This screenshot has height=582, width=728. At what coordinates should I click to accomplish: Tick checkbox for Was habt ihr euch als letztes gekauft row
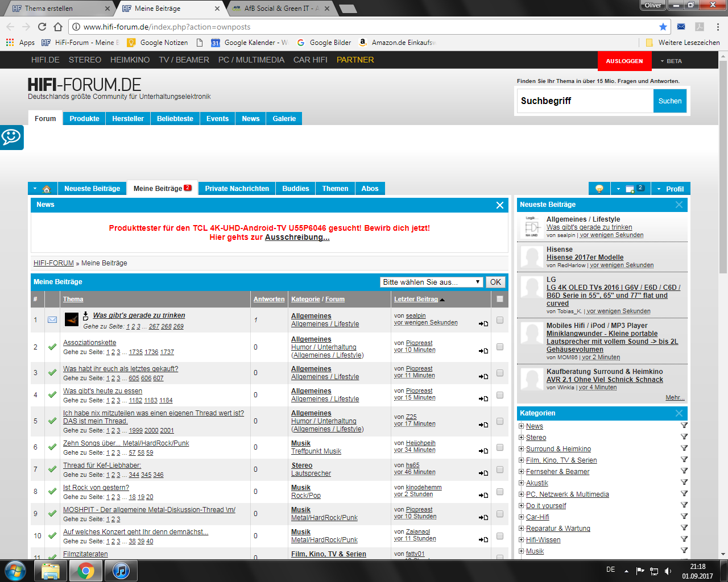(500, 373)
